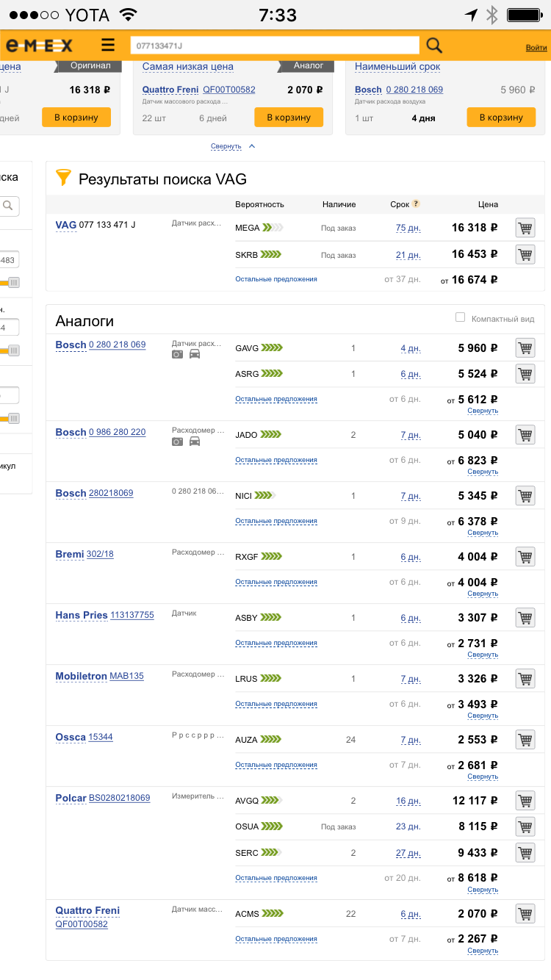Add Bosch shortest delivery card to cart

501,118
